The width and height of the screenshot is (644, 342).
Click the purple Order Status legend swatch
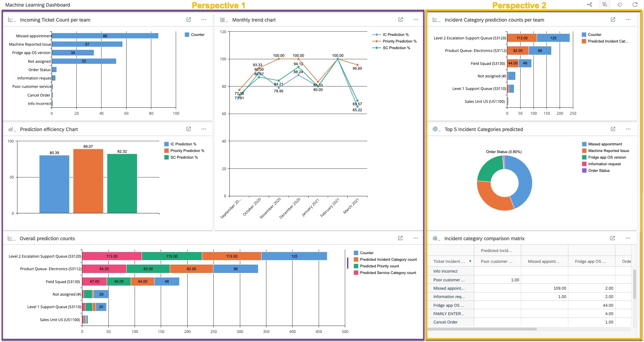[584, 170]
